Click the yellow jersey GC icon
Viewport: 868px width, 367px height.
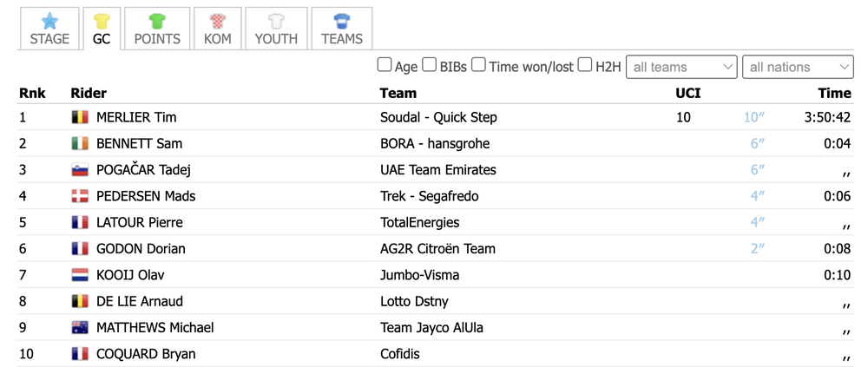point(102,22)
